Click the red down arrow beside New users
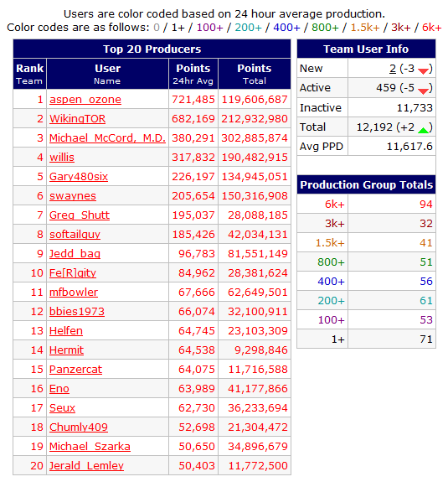The width and height of the screenshot is (448, 487). pos(423,70)
